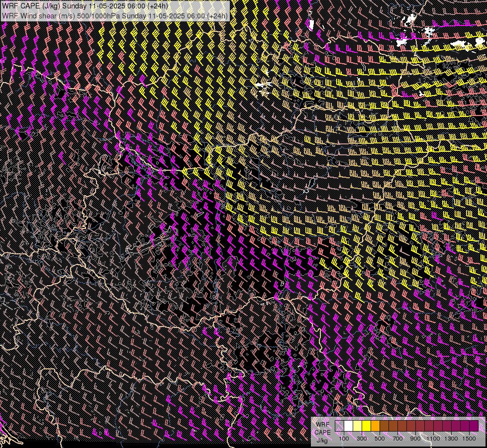
Task: Click the CAPE word in the legend
Action: 322,433
